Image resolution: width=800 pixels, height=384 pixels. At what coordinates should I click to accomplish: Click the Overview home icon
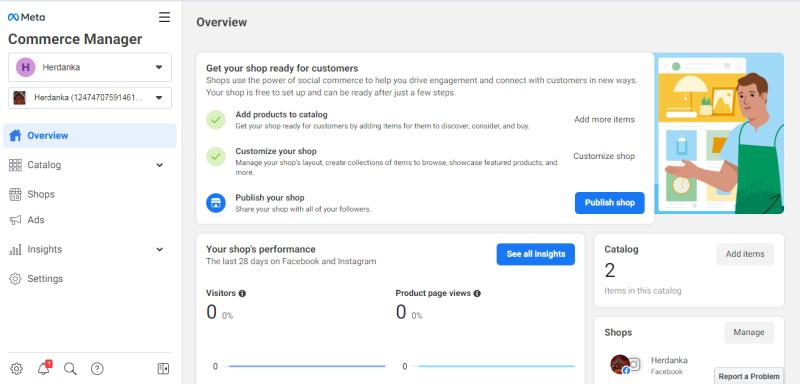[x=15, y=136]
